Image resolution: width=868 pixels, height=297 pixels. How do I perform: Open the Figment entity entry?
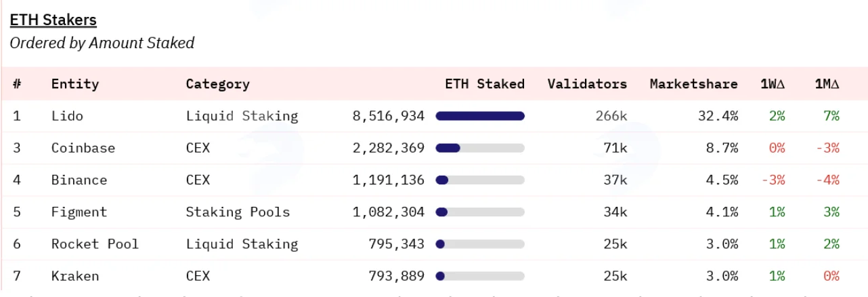(x=79, y=212)
